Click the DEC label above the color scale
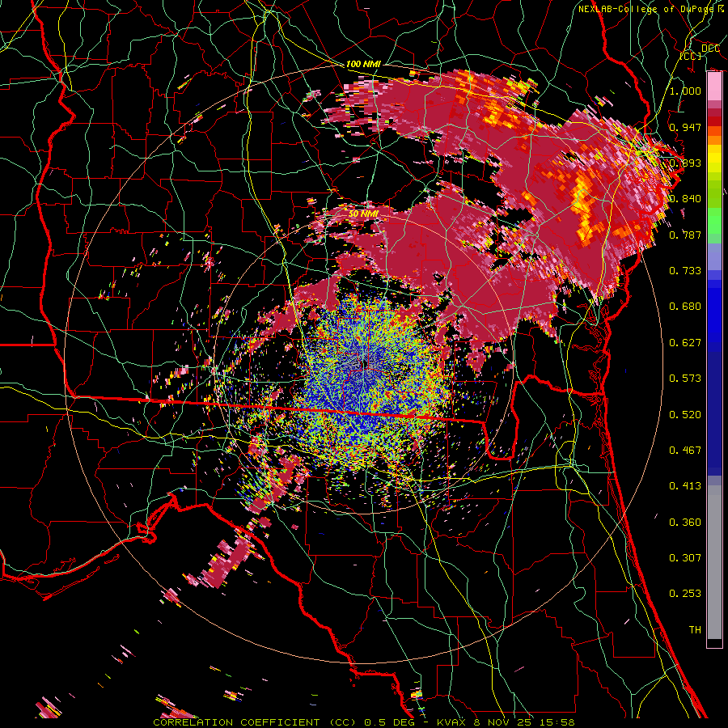Image resolution: width=728 pixels, height=728 pixels. point(710,48)
